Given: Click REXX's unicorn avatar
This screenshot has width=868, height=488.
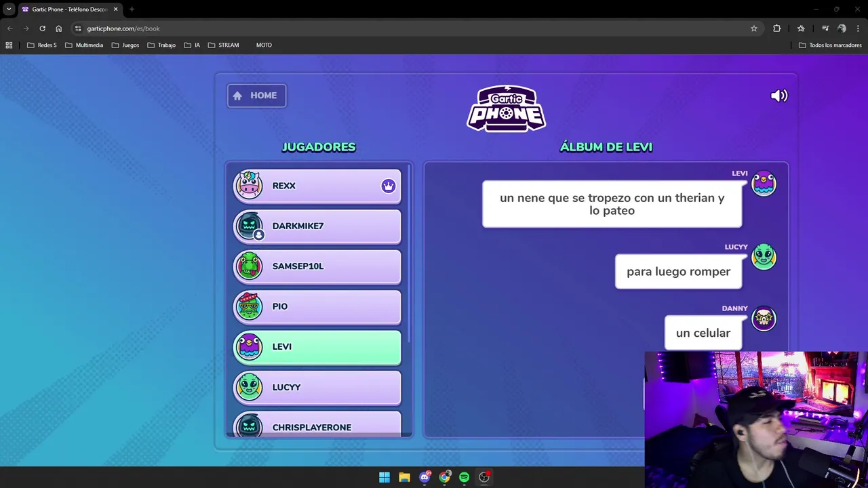Looking at the screenshot, I should [x=249, y=185].
